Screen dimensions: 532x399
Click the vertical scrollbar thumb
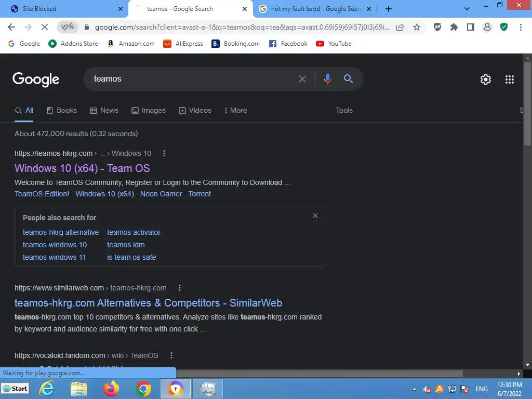click(x=527, y=103)
